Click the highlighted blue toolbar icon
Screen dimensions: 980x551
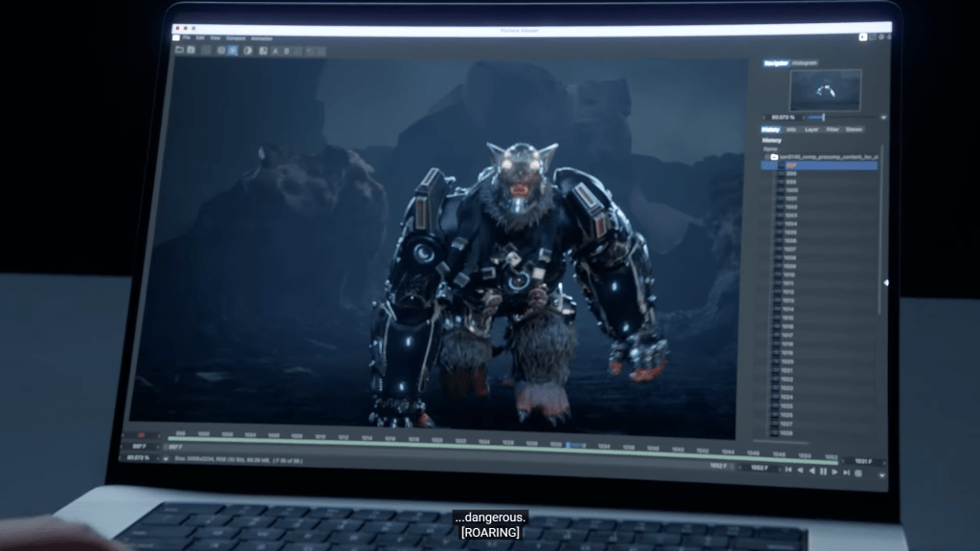(234, 50)
